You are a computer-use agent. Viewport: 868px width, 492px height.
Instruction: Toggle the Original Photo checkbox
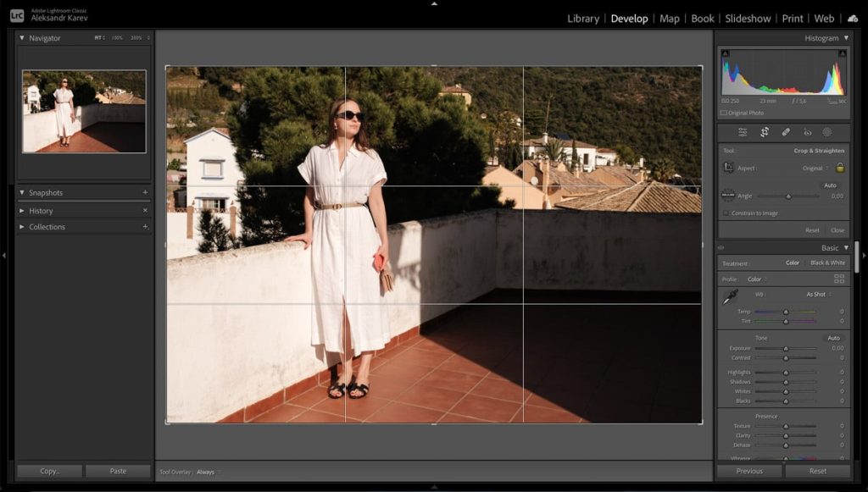[724, 113]
